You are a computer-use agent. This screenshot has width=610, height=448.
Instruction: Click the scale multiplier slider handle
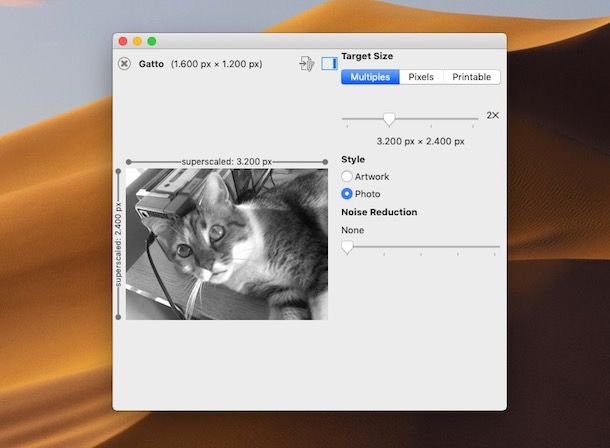point(389,119)
